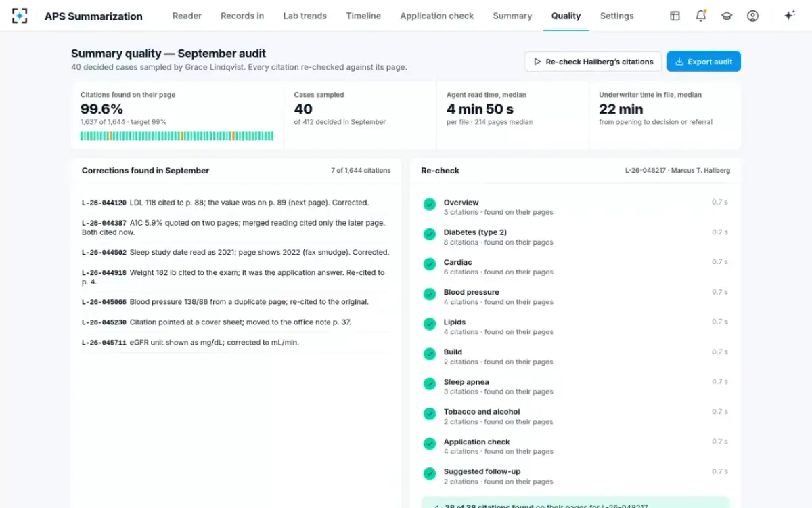Switch to the Records in tab
The width and height of the screenshot is (812, 508).
pyautogui.click(x=242, y=16)
